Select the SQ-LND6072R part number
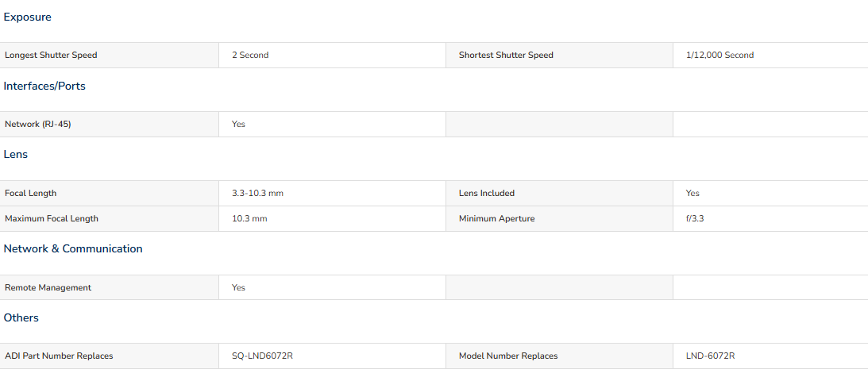The width and height of the screenshot is (868, 377). coord(262,356)
